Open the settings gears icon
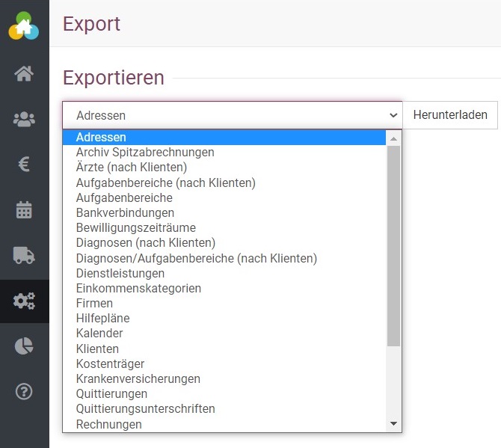This screenshot has height=448, width=501. tap(24, 301)
